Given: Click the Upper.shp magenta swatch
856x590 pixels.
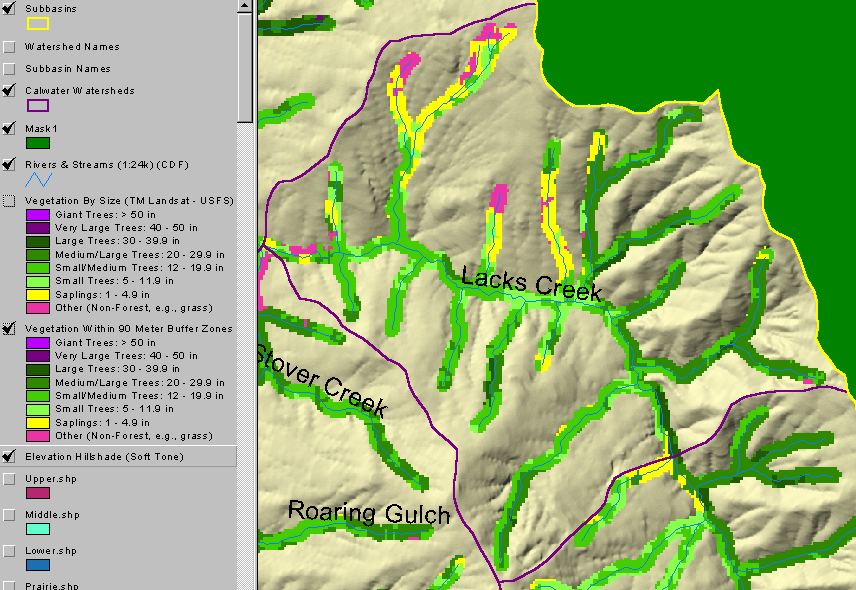Looking at the screenshot, I should click(x=38, y=493).
